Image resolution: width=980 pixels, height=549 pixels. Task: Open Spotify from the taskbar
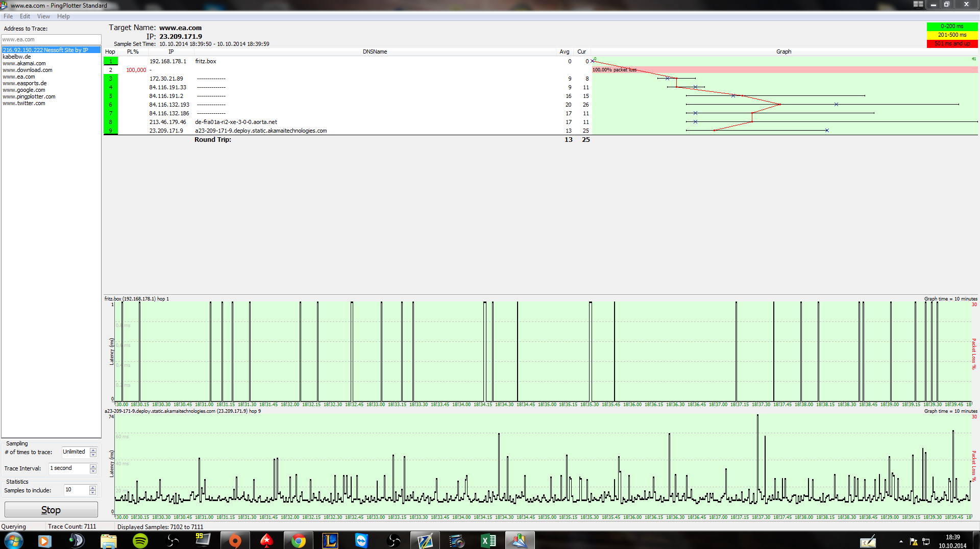coord(140,540)
